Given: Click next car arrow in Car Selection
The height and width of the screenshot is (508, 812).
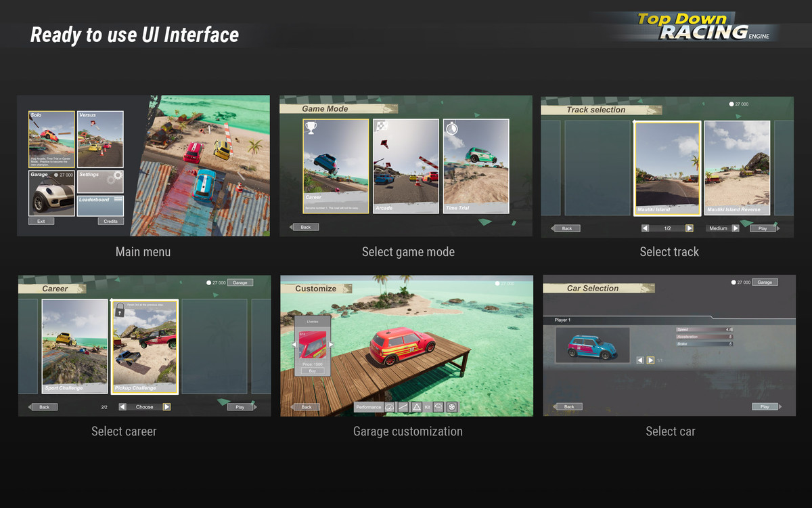Looking at the screenshot, I should click(650, 360).
